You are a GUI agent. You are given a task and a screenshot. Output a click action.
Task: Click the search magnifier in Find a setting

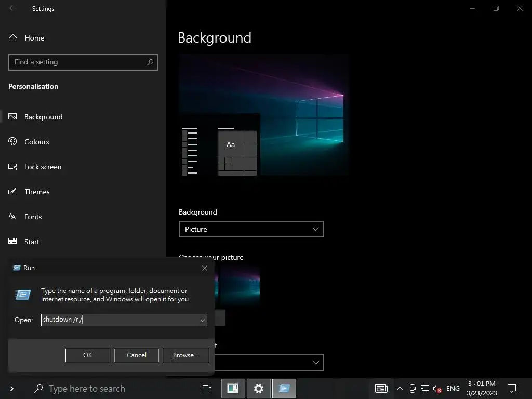[x=150, y=62]
